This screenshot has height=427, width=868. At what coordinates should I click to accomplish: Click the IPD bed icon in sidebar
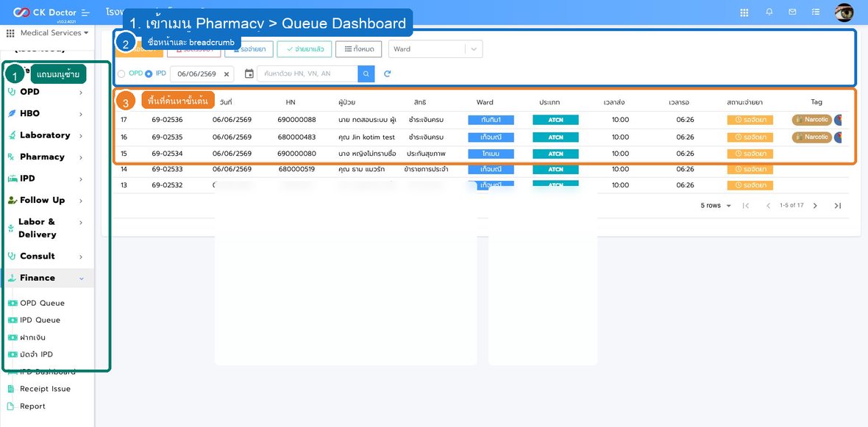click(12, 179)
